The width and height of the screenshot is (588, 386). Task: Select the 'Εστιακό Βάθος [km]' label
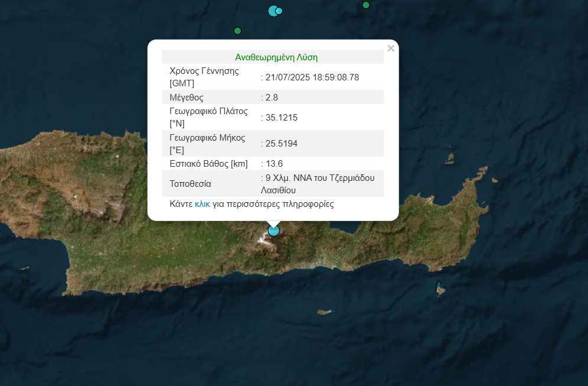click(208, 164)
